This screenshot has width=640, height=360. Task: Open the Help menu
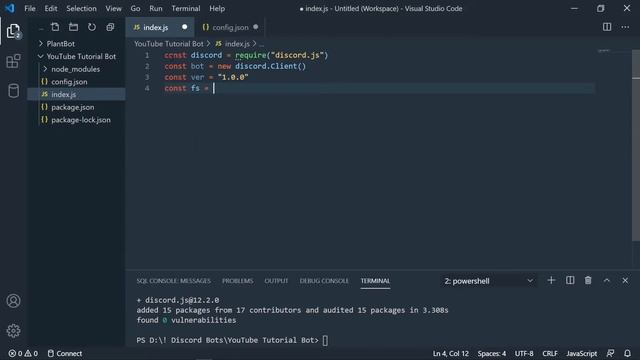point(217,8)
